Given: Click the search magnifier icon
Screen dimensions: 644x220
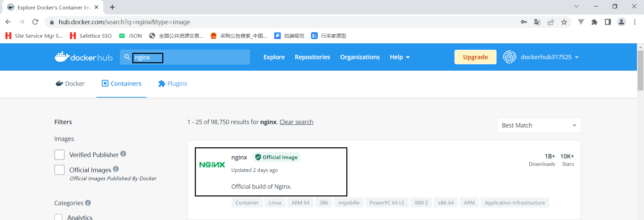Looking at the screenshot, I should (127, 57).
